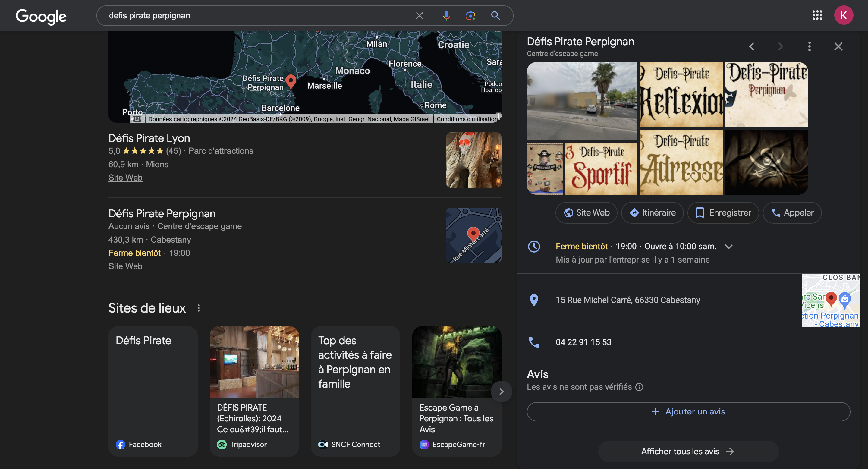
Task: Open Google Lens image search
Action: [470, 15]
